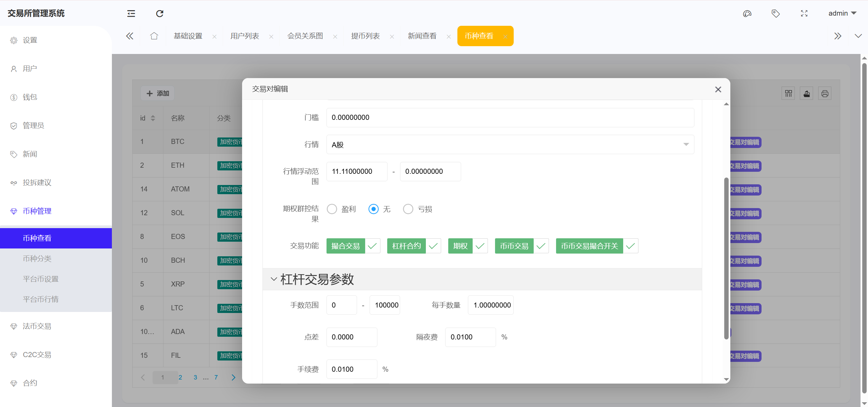Click the 门槛 input field
Screen dimensions: 868x407
[509, 117]
